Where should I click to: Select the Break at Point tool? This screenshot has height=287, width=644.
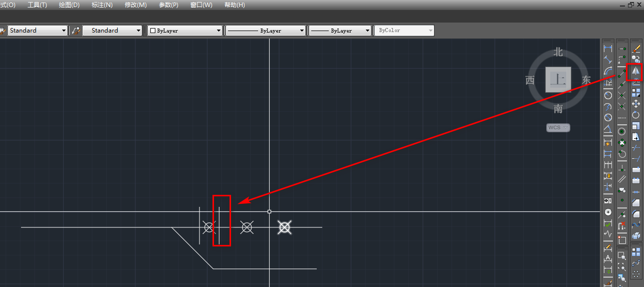click(x=636, y=170)
